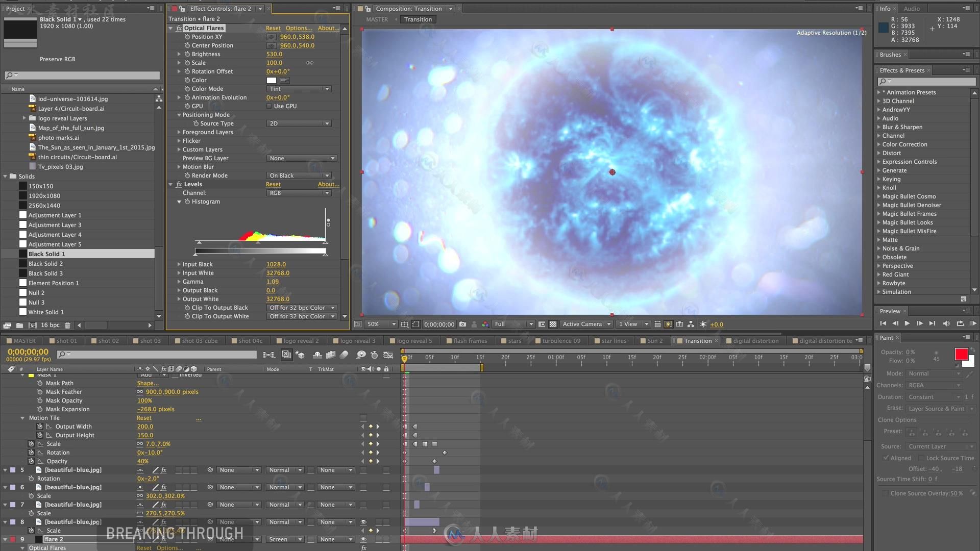Viewport: 980px width, 551px height.
Task: Toggle Levels effect fx switch
Action: pos(179,184)
